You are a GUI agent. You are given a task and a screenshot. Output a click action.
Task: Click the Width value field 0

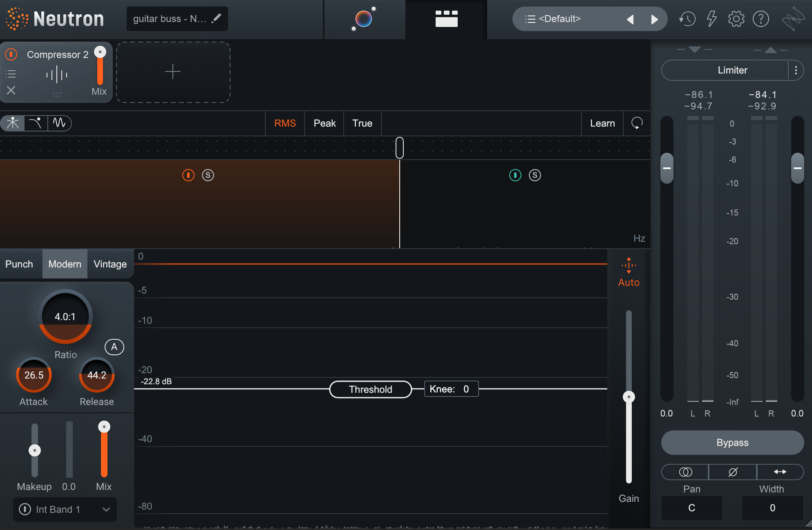[773, 508]
